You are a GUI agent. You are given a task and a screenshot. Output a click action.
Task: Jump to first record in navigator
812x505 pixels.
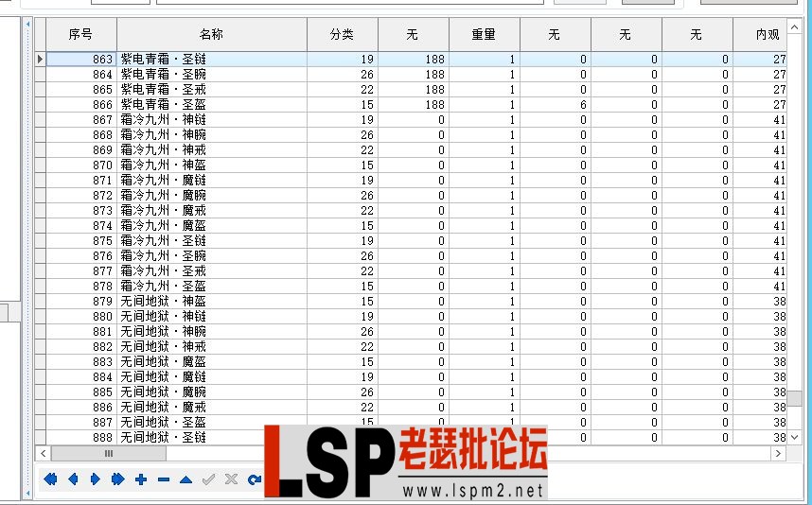click(51, 479)
